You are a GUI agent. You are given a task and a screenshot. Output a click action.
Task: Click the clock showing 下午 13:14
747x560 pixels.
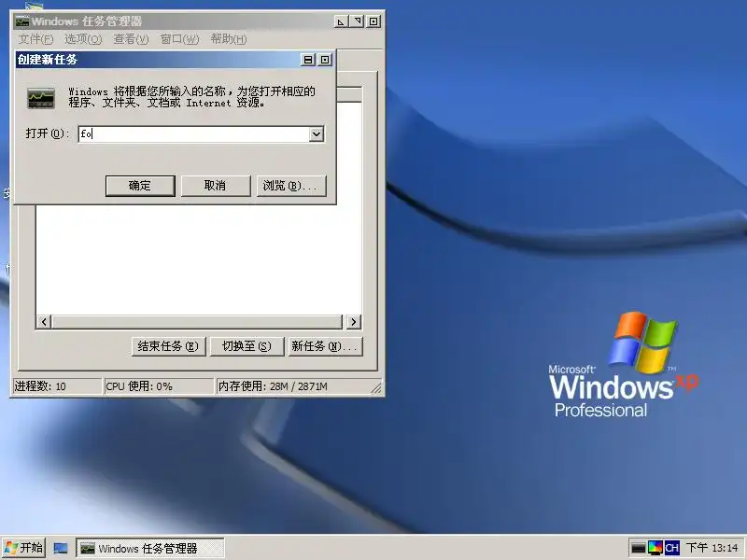tap(712, 548)
